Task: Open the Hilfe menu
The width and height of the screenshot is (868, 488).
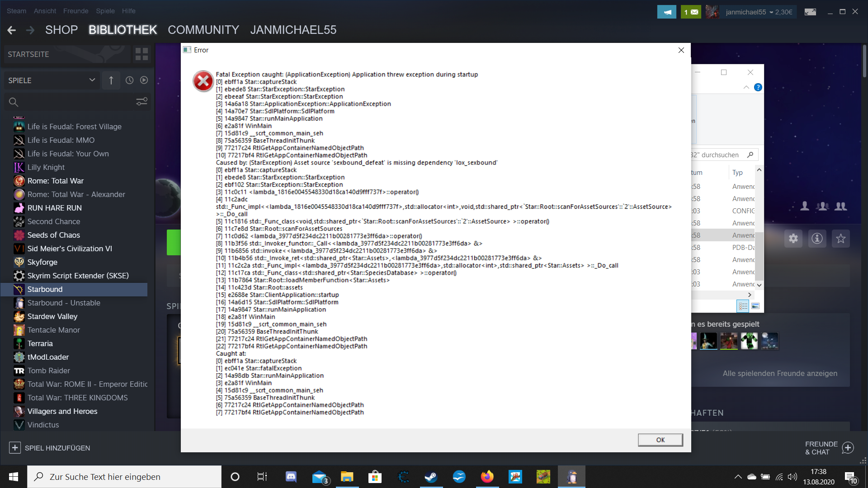Action: click(128, 11)
